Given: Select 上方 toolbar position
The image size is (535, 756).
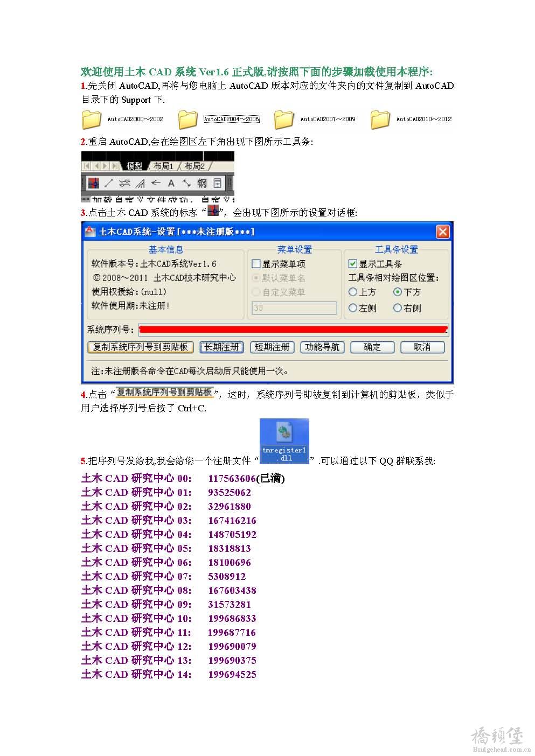Looking at the screenshot, I should tap(353, 292).
